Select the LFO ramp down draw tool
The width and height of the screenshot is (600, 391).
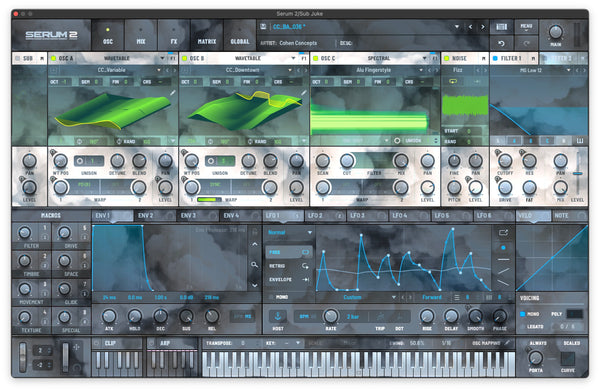(503, 283)
